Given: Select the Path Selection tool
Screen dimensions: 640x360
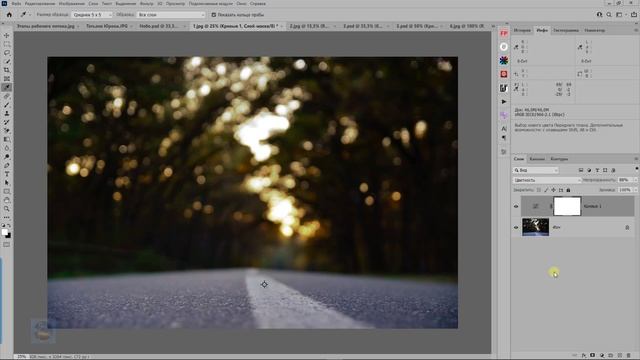Looking at the screenshot, I should pyautogui.click(x=7, y=183).
